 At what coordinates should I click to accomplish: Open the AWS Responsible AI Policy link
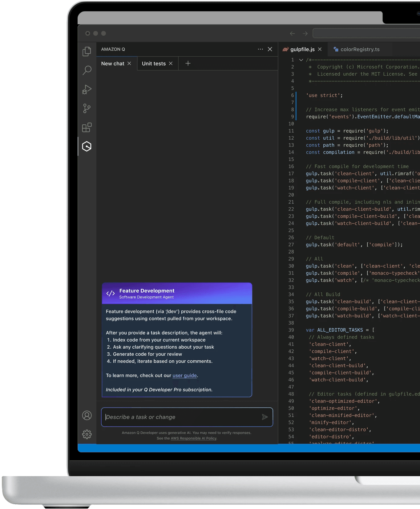tap(194, 438)
